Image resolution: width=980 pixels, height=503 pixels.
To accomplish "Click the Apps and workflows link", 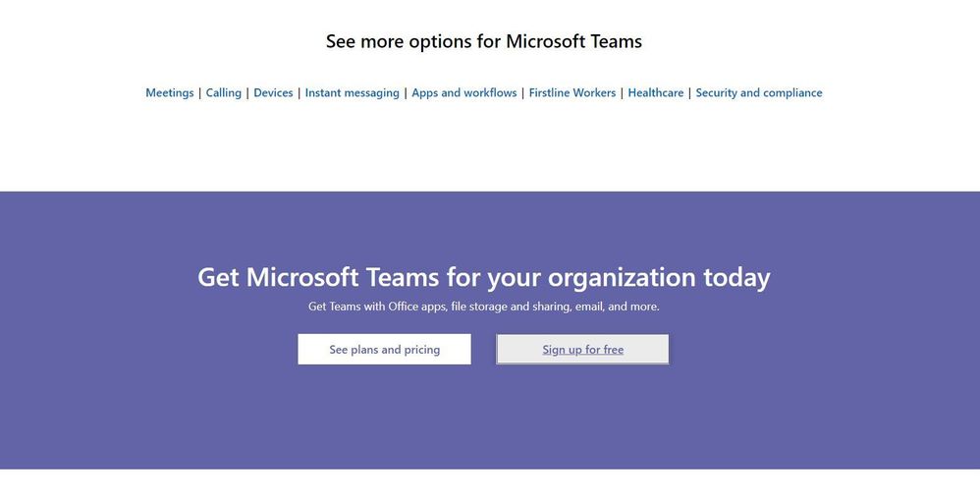I will click(463, 93).
